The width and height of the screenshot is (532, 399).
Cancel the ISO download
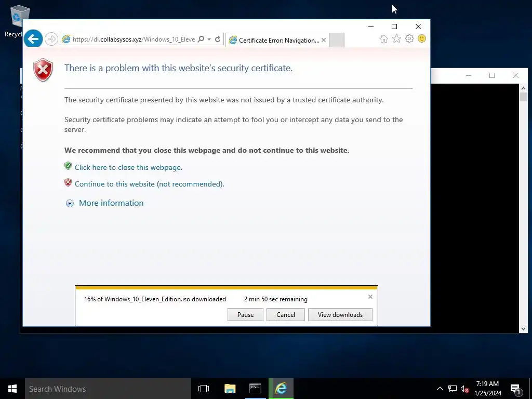point(286,314)
